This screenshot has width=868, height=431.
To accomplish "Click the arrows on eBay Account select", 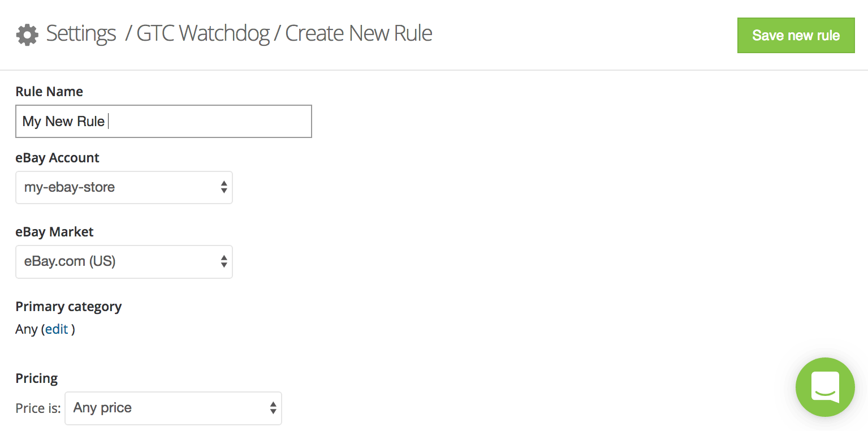I will click(x=224, y=187).
